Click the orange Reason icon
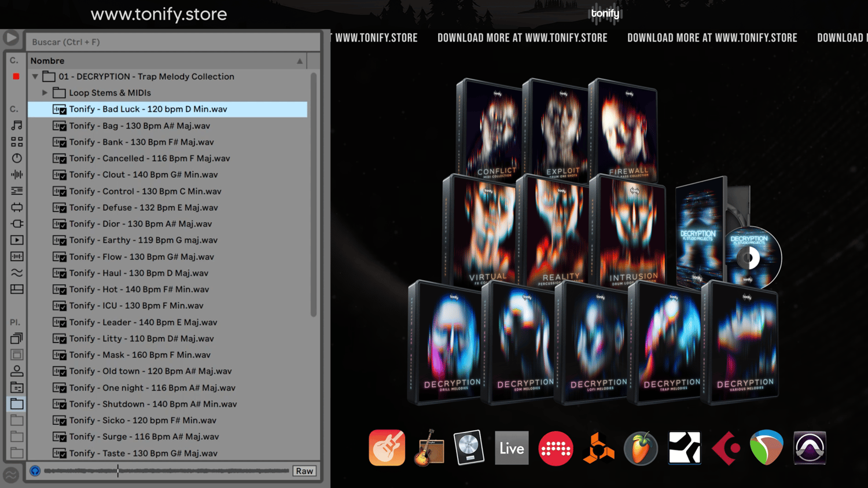The image size is (868, 488). tap(598, 448)
